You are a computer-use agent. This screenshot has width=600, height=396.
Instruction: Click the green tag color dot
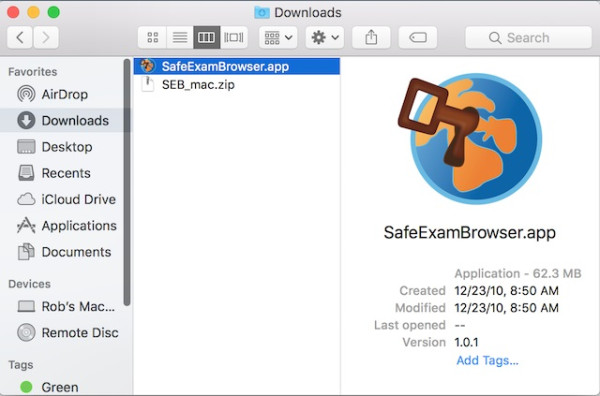click(26, 387)
